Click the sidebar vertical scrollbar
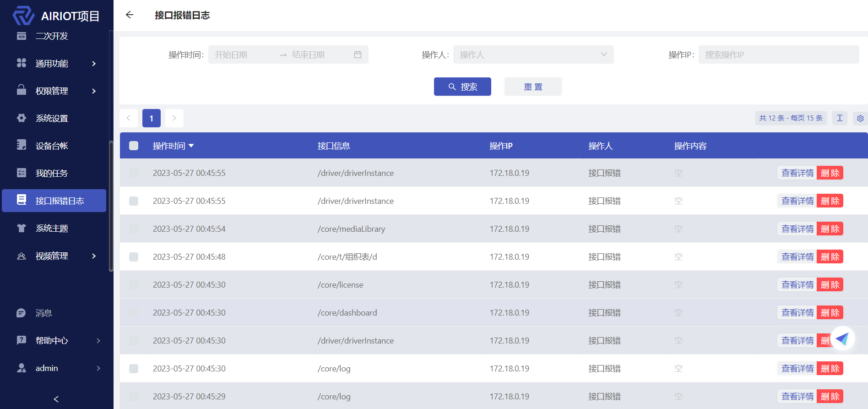 (111, 206)
